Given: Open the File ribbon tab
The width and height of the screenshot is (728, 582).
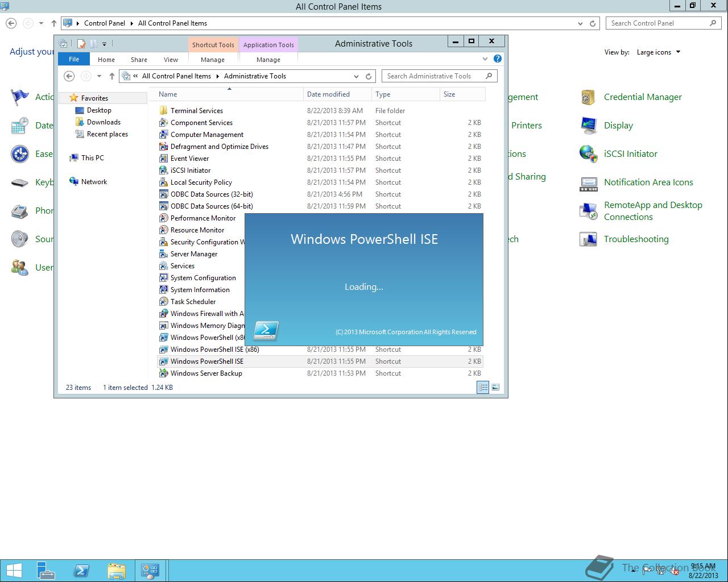Looking at the screenshot, I should coord(74,59).
